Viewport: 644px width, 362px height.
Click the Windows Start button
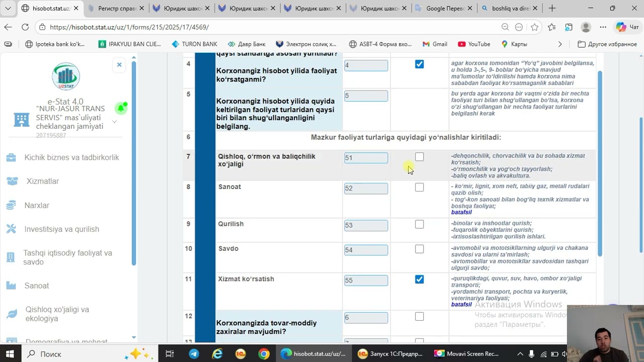coord(10,354)
